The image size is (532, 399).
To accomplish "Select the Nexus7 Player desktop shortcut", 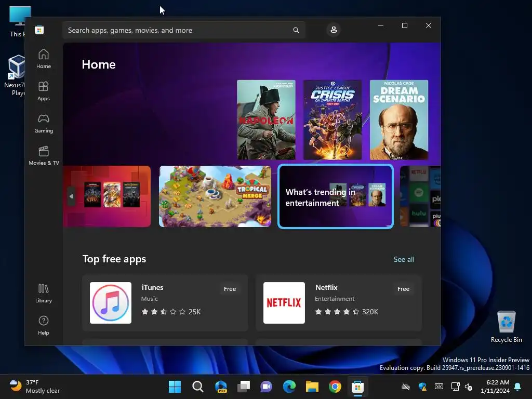I will [x=14, y=75].
